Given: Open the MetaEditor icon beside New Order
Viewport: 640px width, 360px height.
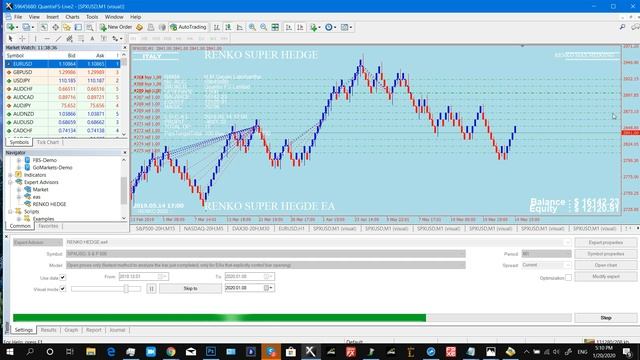Looking at the screenshot, I should 140,27.
